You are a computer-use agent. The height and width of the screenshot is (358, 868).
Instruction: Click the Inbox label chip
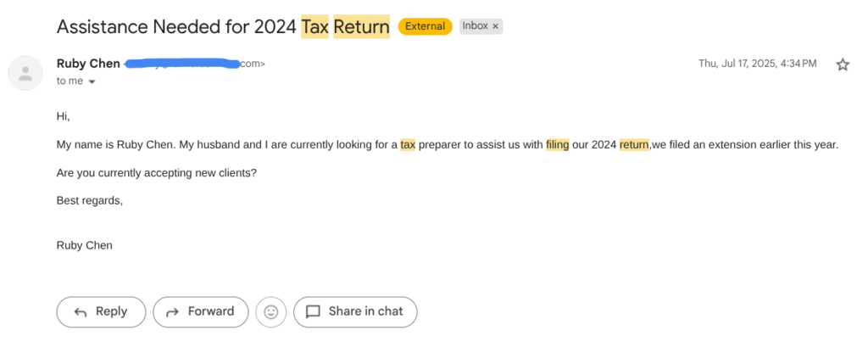tap(475, 26)
